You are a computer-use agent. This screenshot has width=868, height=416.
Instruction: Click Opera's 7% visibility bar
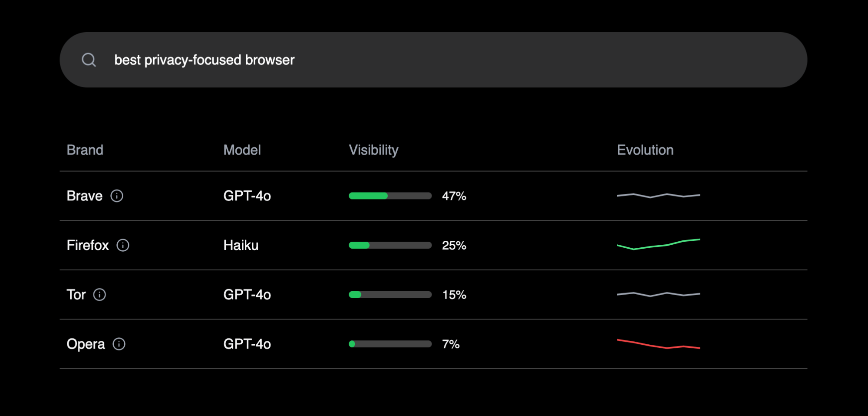pos(390,344)
